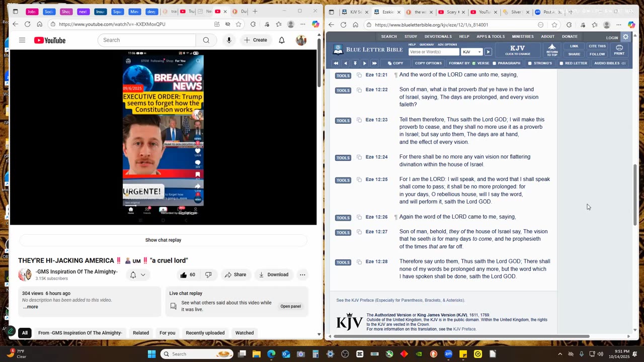Start voice search with the microphone icon
This screenshot has width=644, height=362.
click(x=229, y=40)
